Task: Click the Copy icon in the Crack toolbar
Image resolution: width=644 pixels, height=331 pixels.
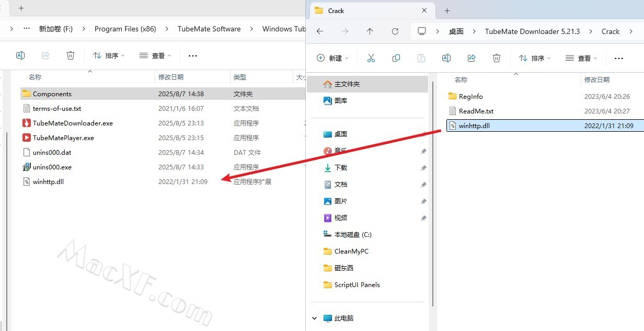Action: [x=396, y=58]
